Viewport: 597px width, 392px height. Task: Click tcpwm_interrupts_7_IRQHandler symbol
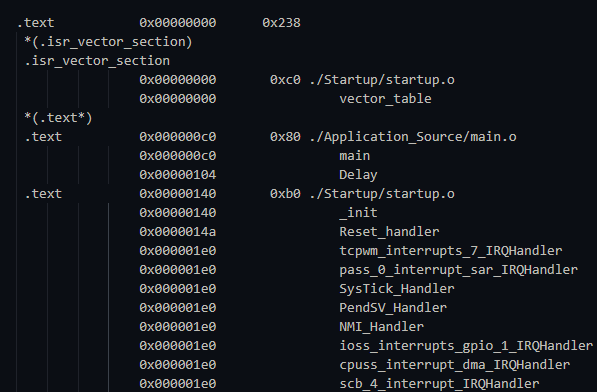click(x=451, y=251)
